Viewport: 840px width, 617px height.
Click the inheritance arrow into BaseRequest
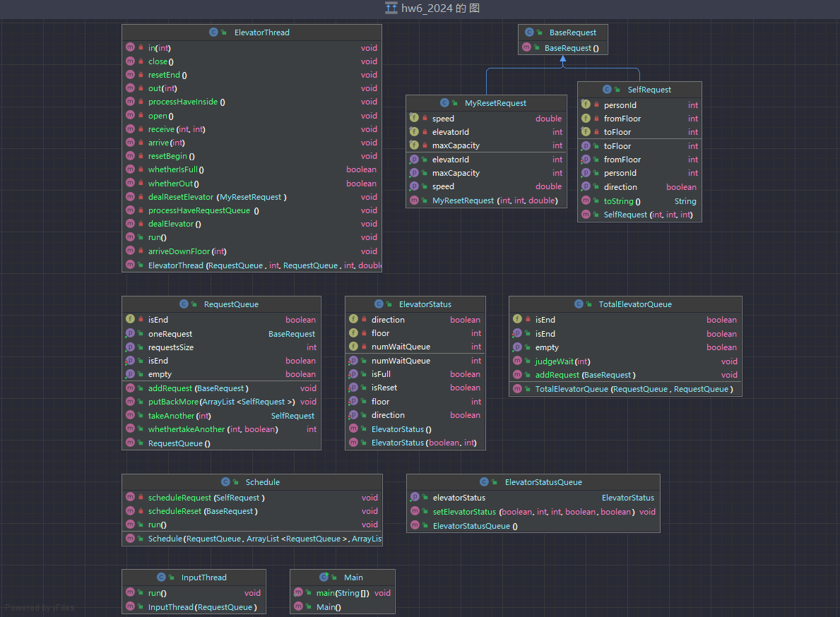click(x=562, y=59)
